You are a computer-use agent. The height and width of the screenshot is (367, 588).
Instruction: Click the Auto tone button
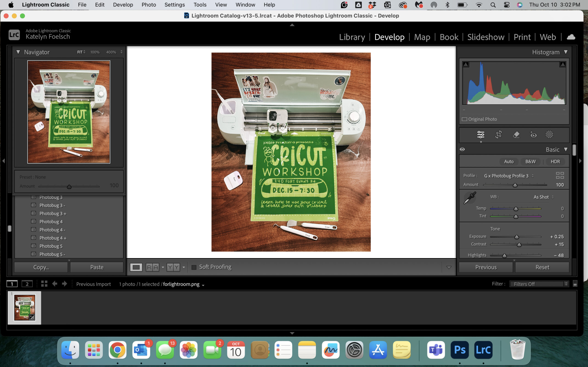point(509,161)
